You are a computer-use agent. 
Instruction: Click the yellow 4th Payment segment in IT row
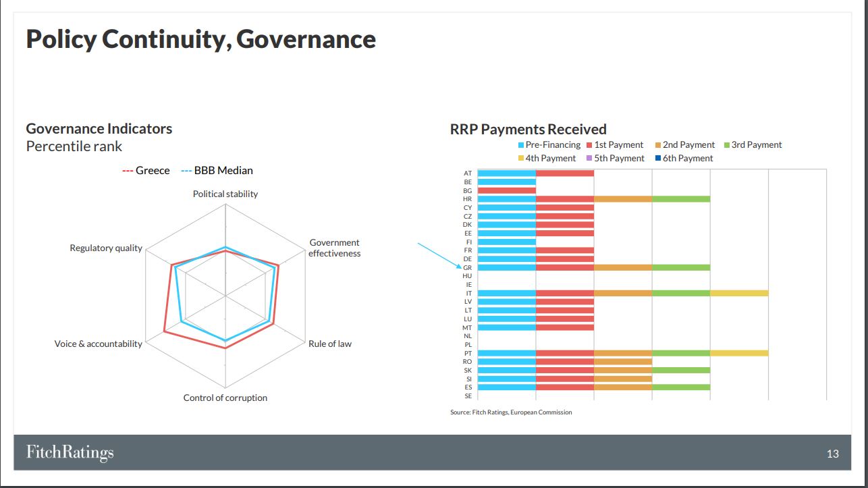739,293
